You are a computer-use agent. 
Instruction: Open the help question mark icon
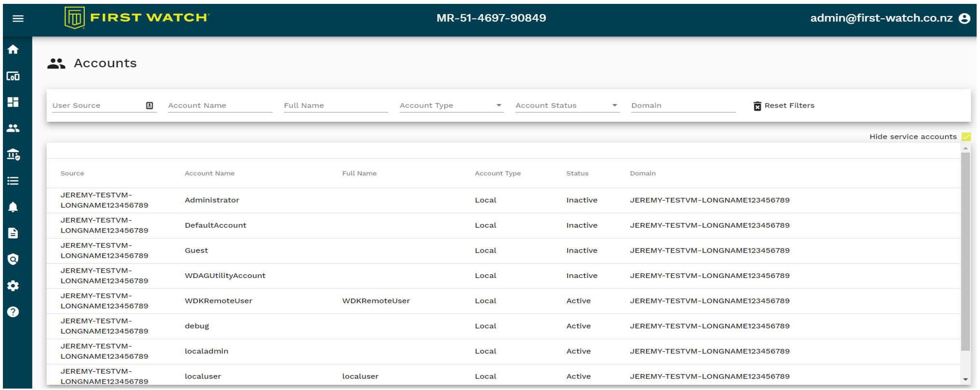click(13, 312)
